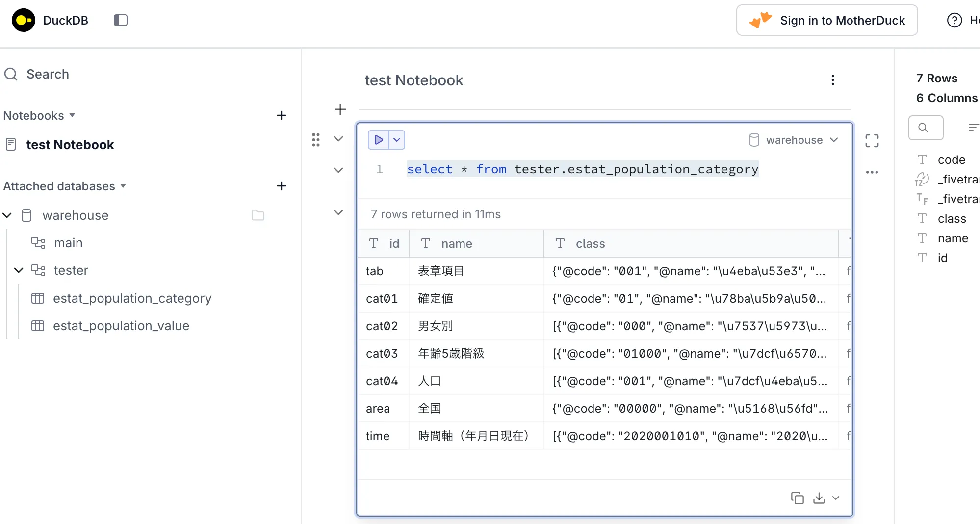Viewport: 980px width, 524px height.
Task: Click the table icon for estat_population_value
Action: (38, 325)
